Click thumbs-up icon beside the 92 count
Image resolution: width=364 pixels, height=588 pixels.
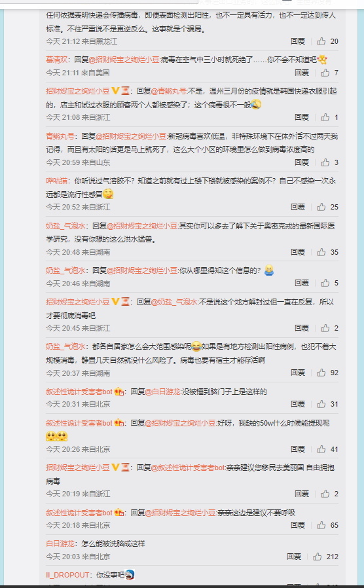pos(321,373)
